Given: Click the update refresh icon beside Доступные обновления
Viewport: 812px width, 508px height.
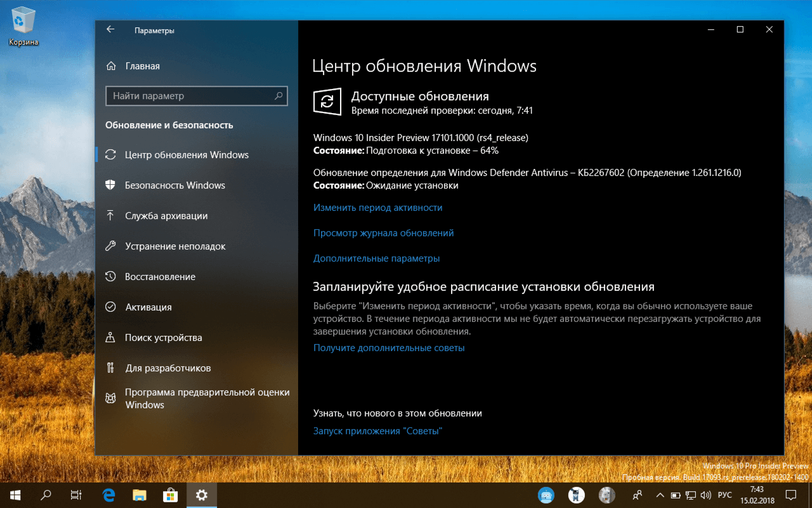Looking at the screenshot, I should click(x=327, y=102).
